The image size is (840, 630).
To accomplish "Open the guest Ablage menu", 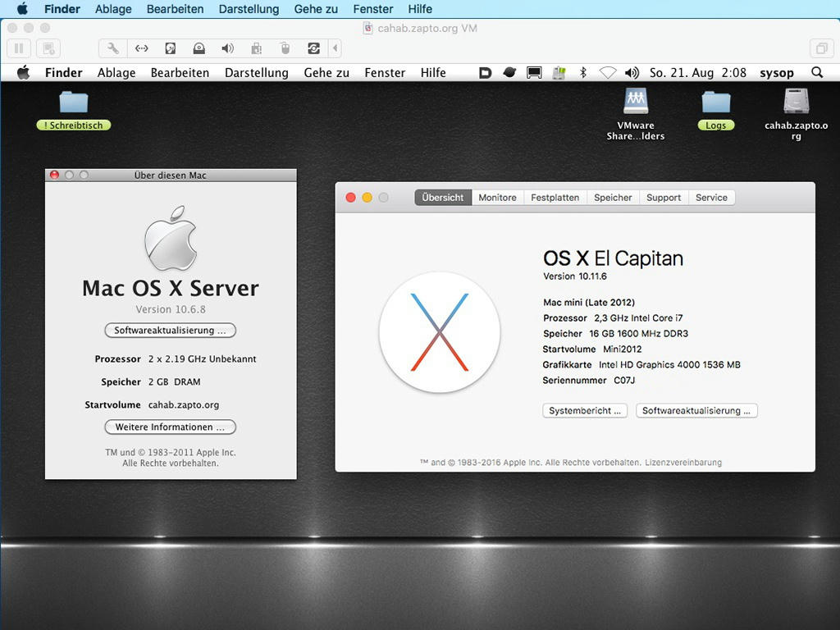I will pyautogui.click(x=116, y=73).
